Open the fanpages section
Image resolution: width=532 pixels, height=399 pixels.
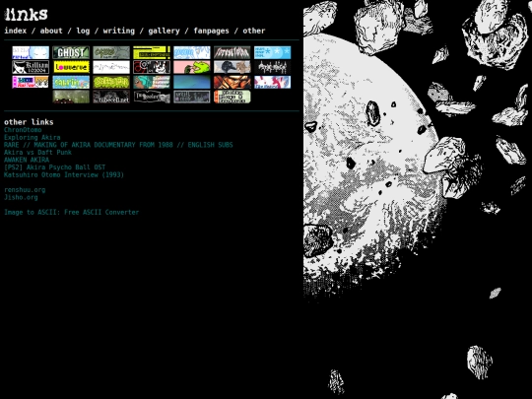(x=211, y=31)
